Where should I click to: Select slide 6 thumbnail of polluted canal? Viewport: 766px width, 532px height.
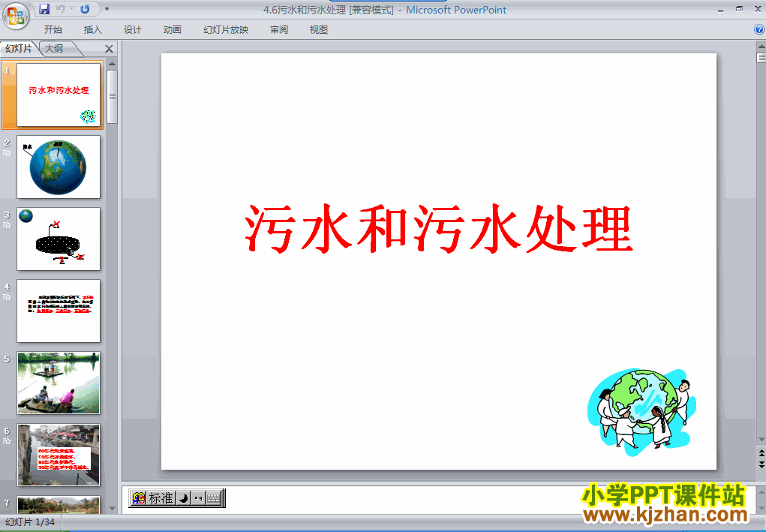pyautogui.click(x=59, y=455)
